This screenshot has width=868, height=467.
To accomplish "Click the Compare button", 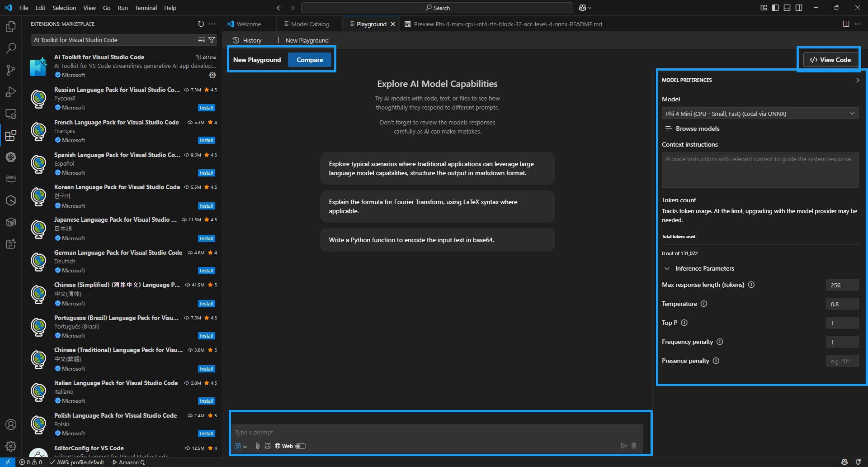I will (310, 60).
